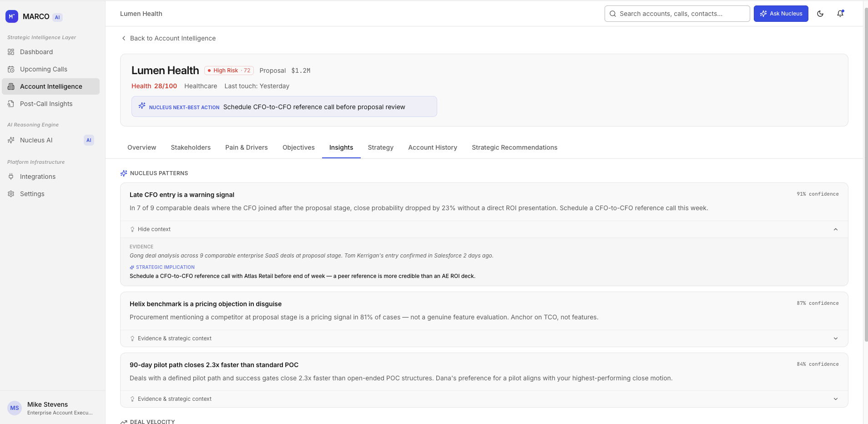Expand 90-day pilot path evidence chevron
Screen dimensions: 868x424
(836, 399)
